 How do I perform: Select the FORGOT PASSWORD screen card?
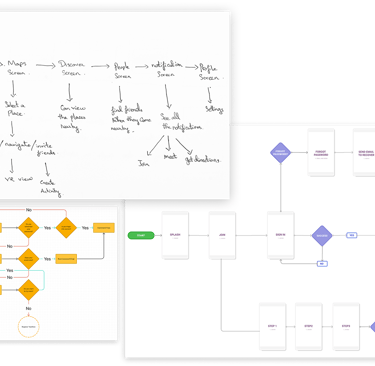[321, 153]
